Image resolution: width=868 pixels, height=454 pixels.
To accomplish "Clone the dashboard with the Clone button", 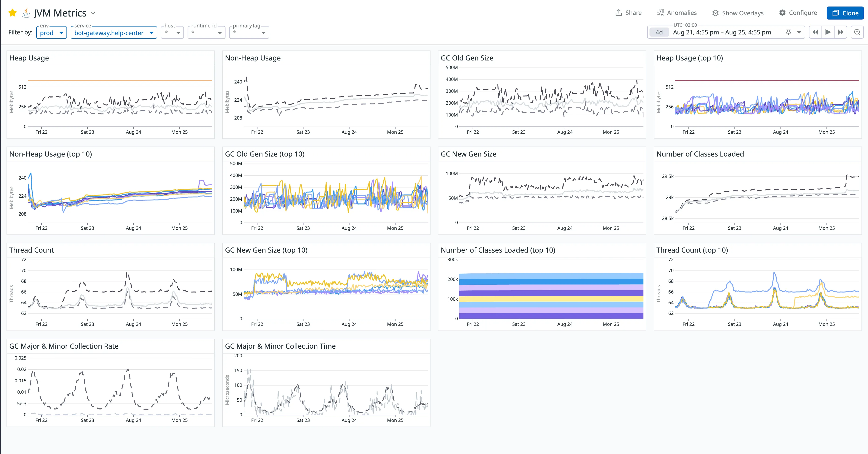I will coord(845,13).
